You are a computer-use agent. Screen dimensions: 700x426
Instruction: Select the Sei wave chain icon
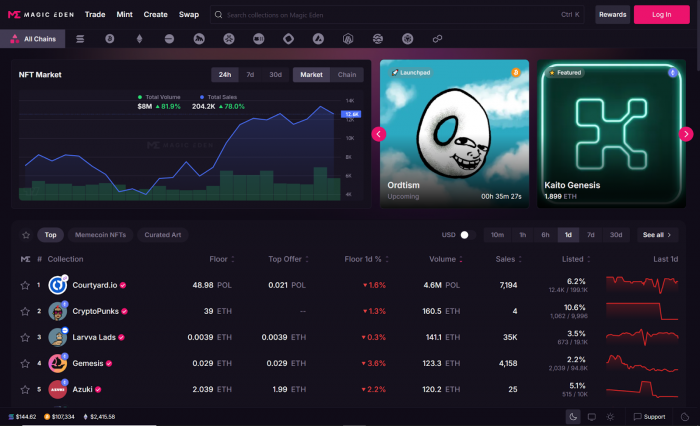coord(378,39)
